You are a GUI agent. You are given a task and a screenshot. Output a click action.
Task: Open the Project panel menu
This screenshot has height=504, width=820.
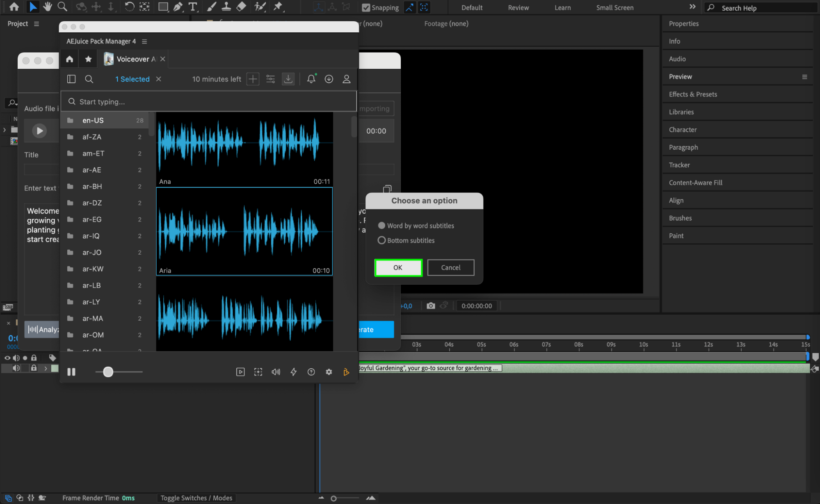(37, 24)
